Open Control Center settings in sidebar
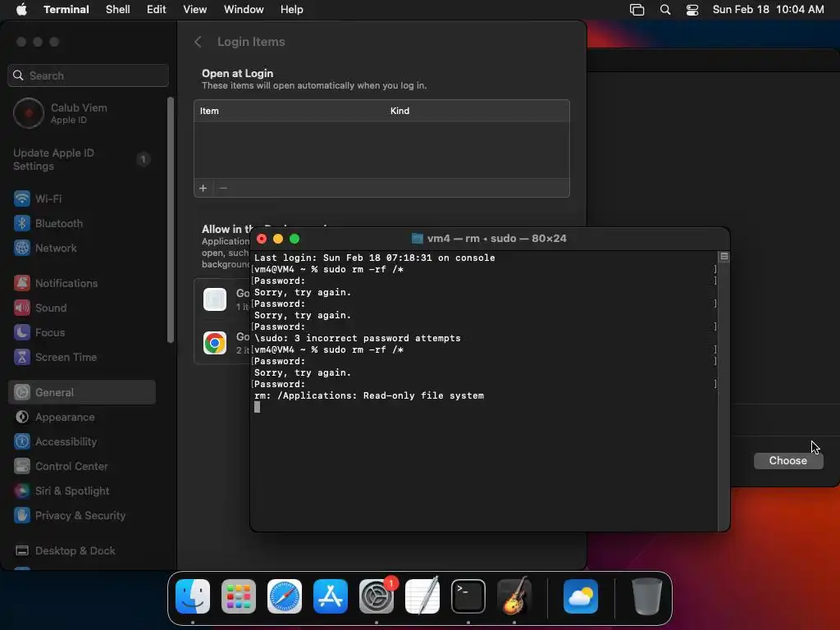 82,467
